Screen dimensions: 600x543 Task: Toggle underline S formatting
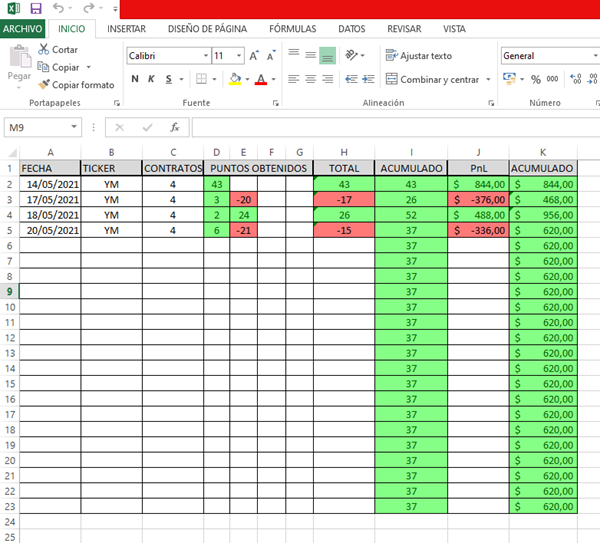click(x=169, y=79)
